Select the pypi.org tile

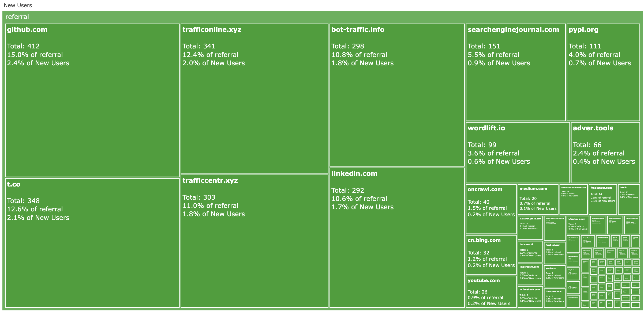tap(603, 72)
